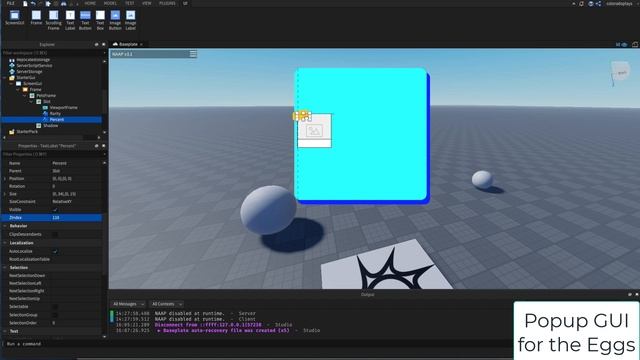Insert an Image Button element
This screenshot has width=640, height=360.
115,19
